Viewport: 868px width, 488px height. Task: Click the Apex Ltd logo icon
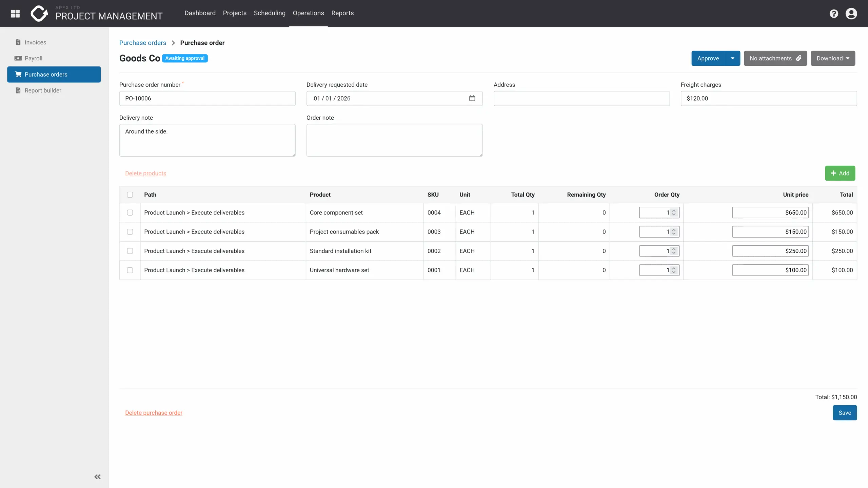coord(39,14)
